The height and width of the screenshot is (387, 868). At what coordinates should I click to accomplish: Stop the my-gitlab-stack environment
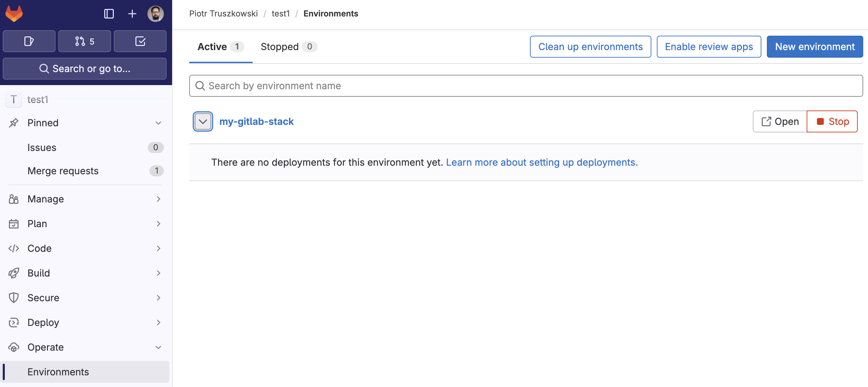pos(832,121)
